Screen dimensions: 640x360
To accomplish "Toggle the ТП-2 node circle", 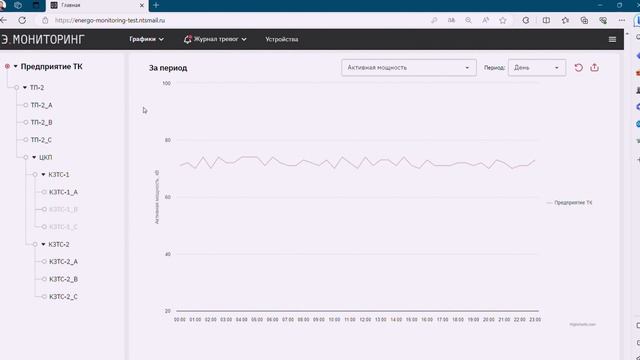I will [17, 87].
